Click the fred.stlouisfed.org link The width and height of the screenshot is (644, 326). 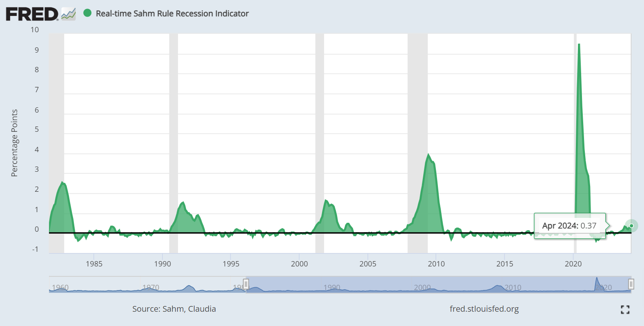click(x=484, y=309)
